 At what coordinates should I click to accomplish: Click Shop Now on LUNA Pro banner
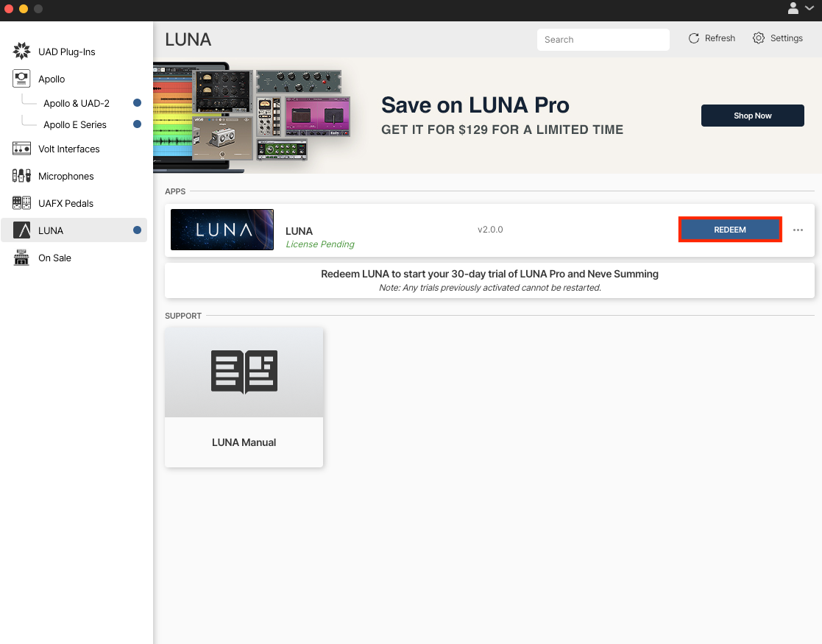click(752, 116)
